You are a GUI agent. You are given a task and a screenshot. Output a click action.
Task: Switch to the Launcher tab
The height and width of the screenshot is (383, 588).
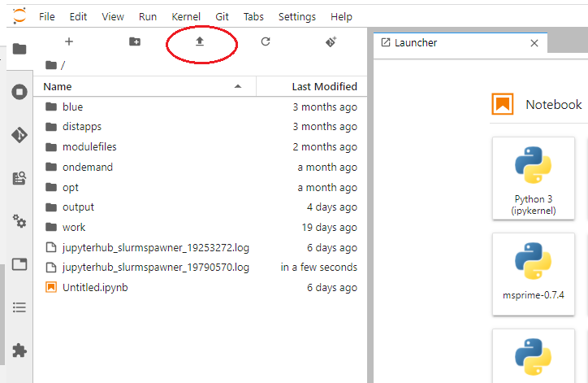coord(416,42)
